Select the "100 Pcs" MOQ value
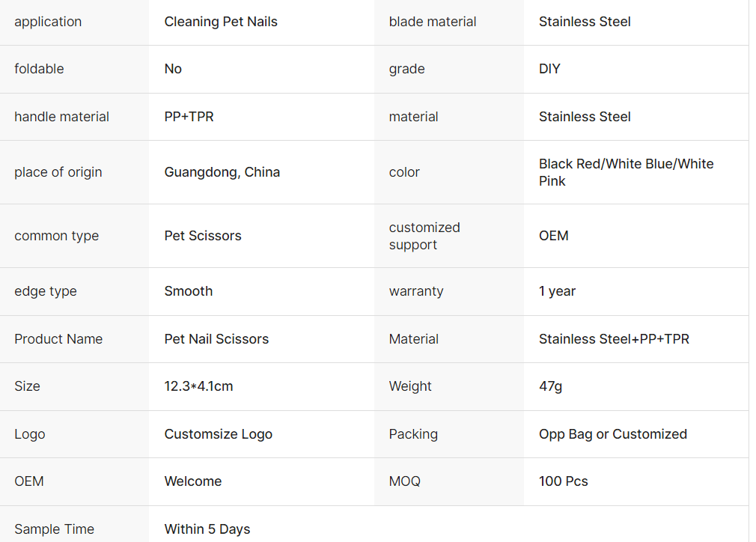The width and height of the screenshot is (756, 542). (x=563, y=481)
